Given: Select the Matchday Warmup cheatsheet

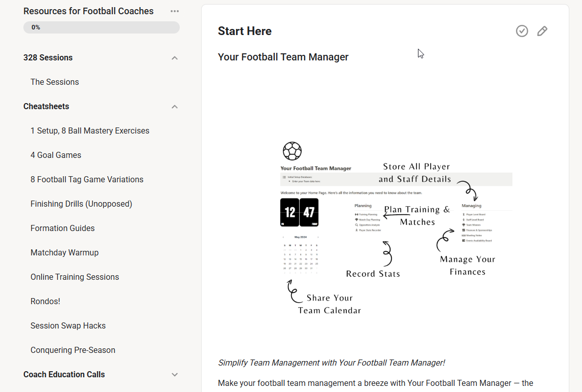Looking at the screenshot, I should pos(64,252).
